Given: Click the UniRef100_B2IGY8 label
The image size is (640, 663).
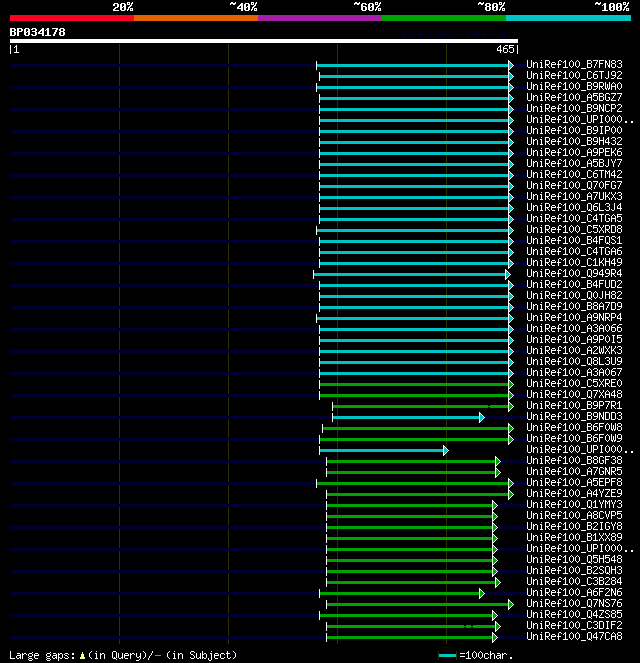Looking at the screenshot, I should click(574, 526).
